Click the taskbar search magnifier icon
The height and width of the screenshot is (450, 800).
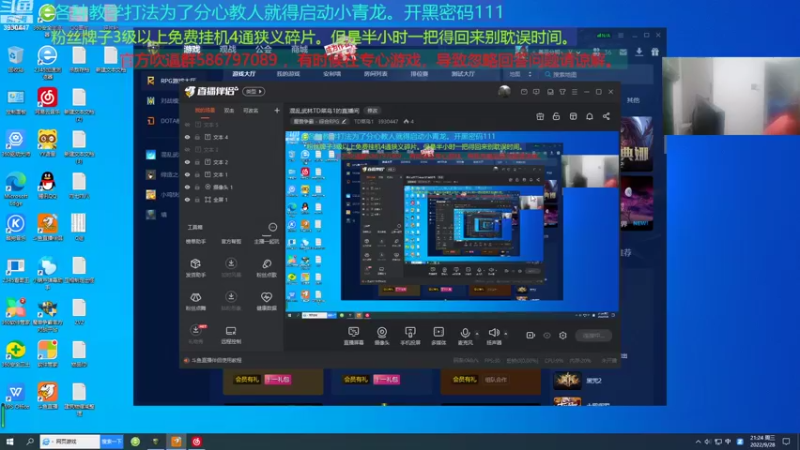click(x=30, y=441)
